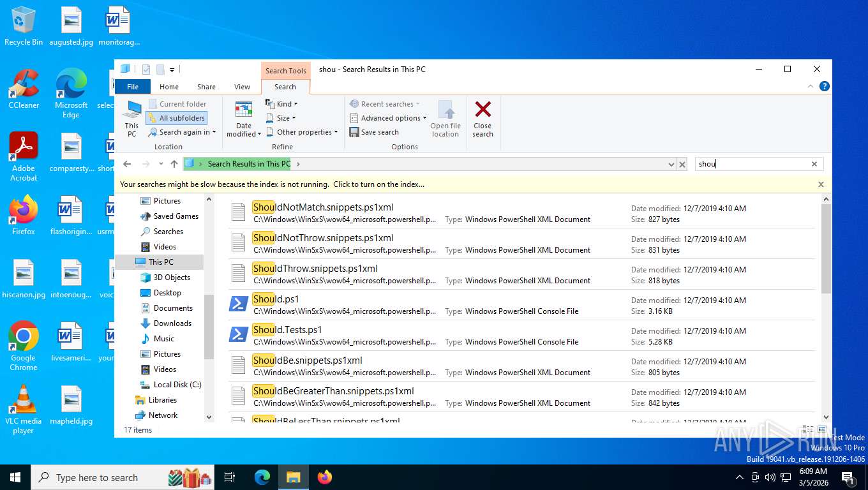Expand Search again in dropdown
The width and height of the screenshot is (868, 490).
183,132
